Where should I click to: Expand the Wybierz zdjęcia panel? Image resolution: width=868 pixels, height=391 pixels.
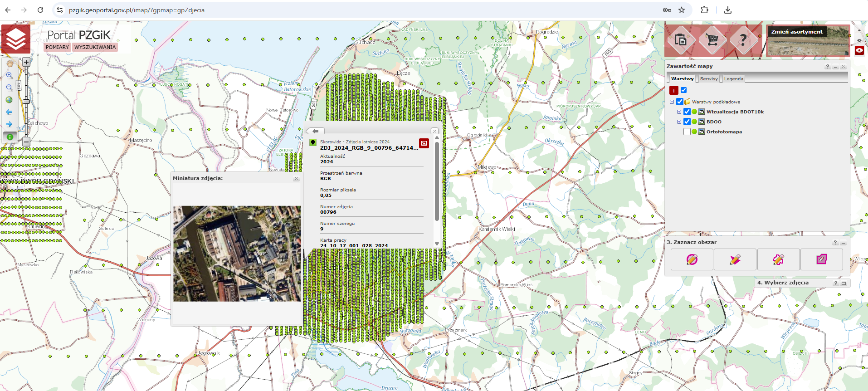click(844, 283)
